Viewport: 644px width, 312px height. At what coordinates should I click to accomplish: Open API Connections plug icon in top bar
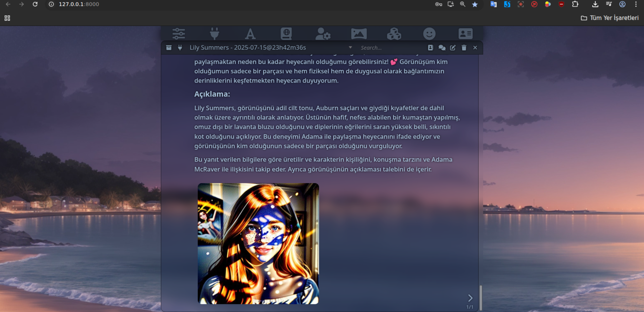click(214, 34)
